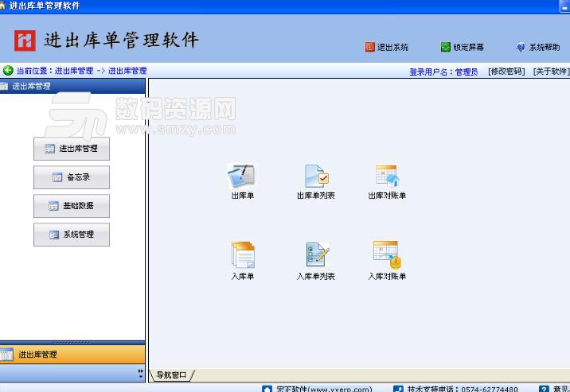This screenshot has height=392, width=570.
Task: Open the 入库单 icon
Action: pyautogui.click(x=243, y=254)
